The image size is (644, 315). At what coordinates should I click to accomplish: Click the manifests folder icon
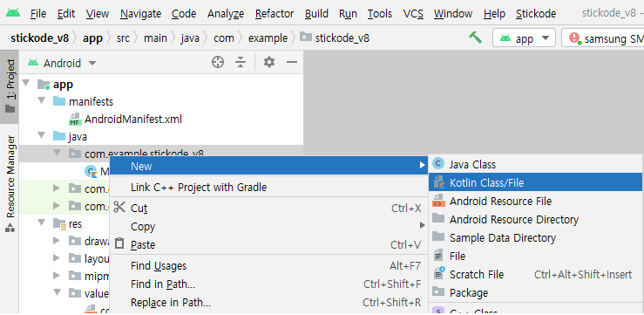point(59,101)
